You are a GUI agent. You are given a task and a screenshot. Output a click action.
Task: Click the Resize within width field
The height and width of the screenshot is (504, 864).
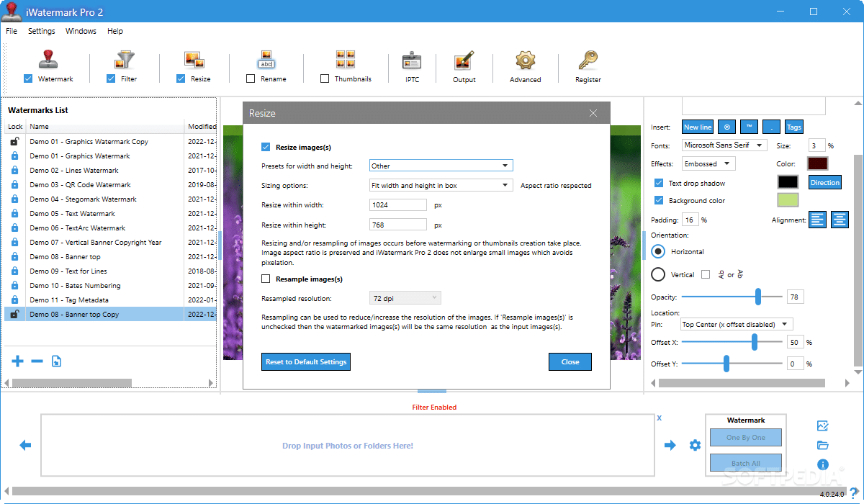398,205
